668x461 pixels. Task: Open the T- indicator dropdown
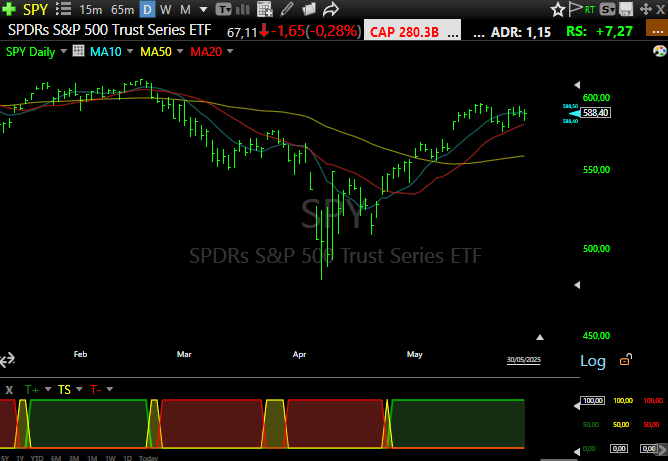[110, 389]
